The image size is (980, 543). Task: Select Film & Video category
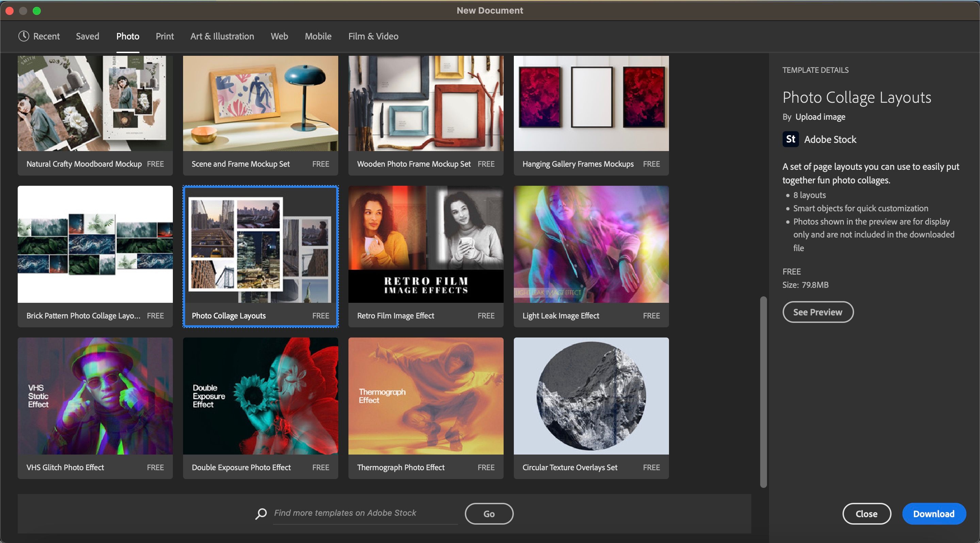coord(373,35)
